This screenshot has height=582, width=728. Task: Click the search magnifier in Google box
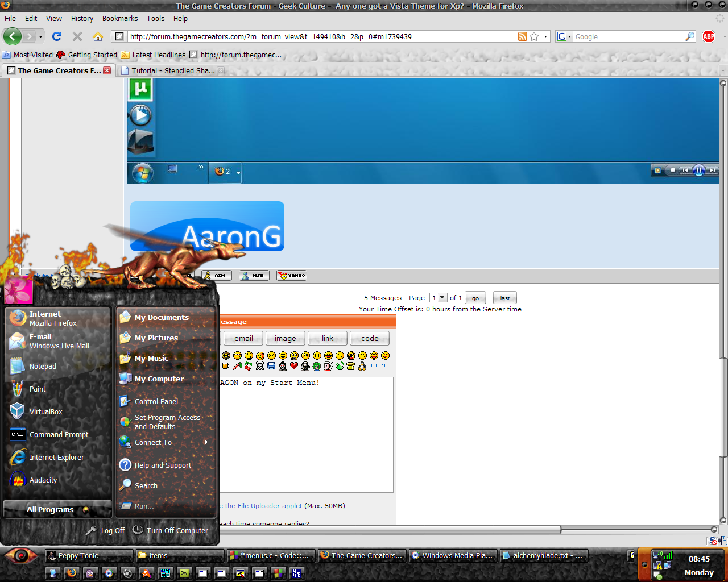[x=690, y=36]
